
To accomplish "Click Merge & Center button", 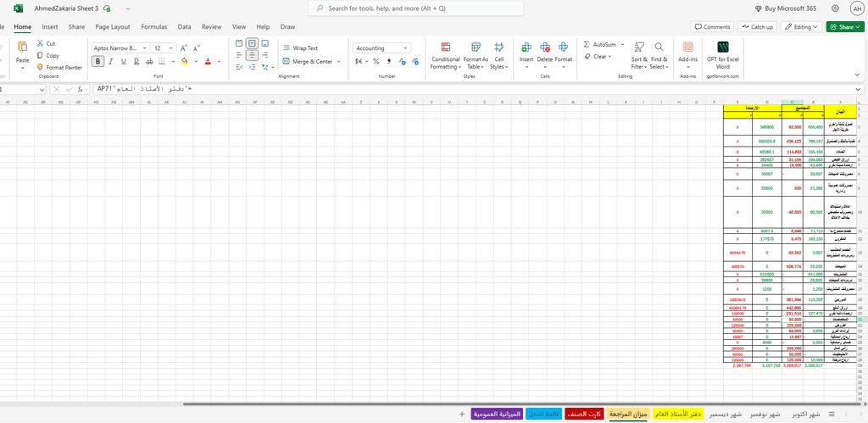I will point(308,61).
